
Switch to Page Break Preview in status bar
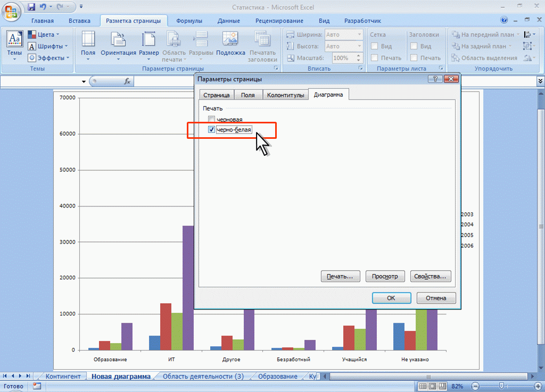[x=442, y=386]
